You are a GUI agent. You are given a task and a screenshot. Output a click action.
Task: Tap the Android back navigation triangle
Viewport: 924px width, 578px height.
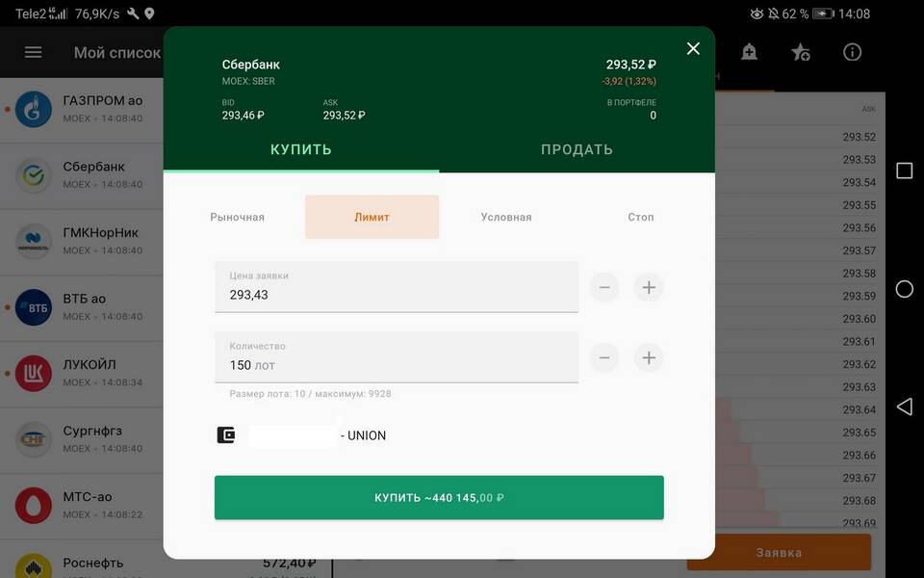905,407
